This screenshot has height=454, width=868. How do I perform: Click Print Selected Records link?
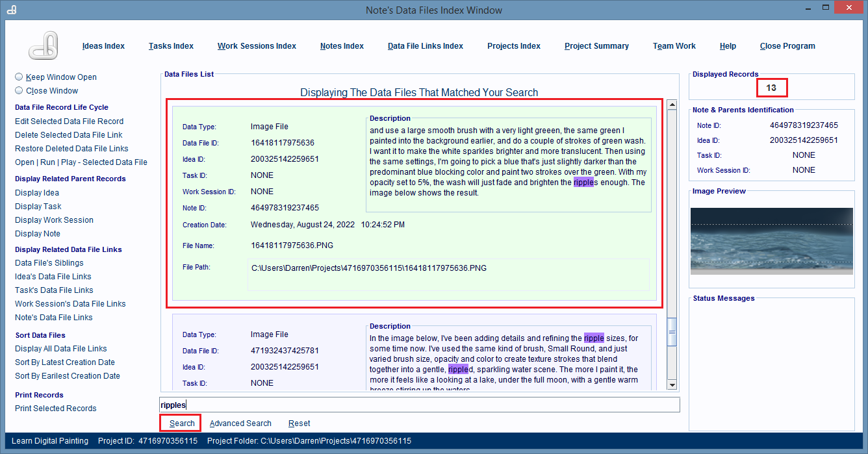coord(56,409)
